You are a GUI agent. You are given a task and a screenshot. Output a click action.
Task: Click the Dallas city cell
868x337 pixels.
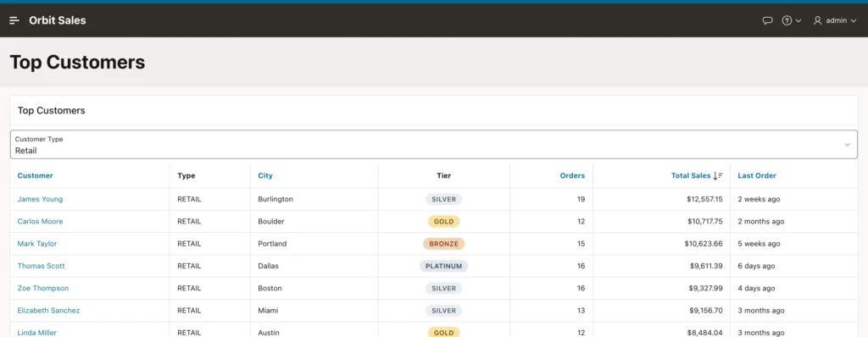[269, 266]
